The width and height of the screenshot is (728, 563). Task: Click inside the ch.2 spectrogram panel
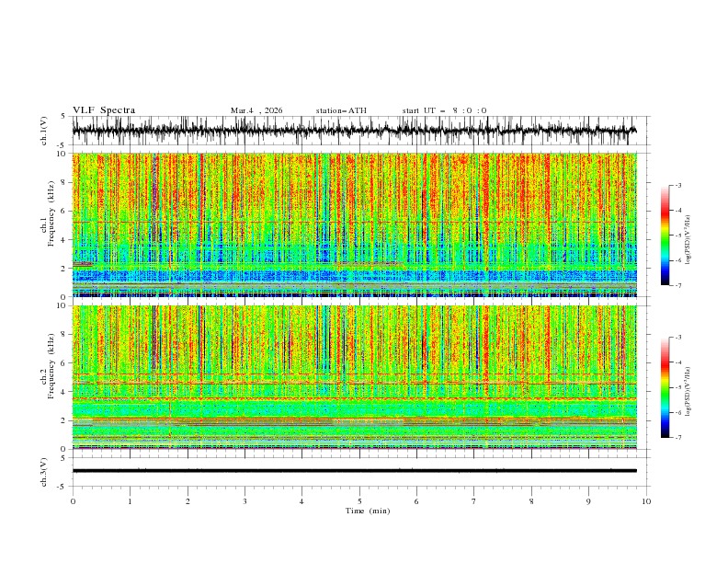(354, 377)
